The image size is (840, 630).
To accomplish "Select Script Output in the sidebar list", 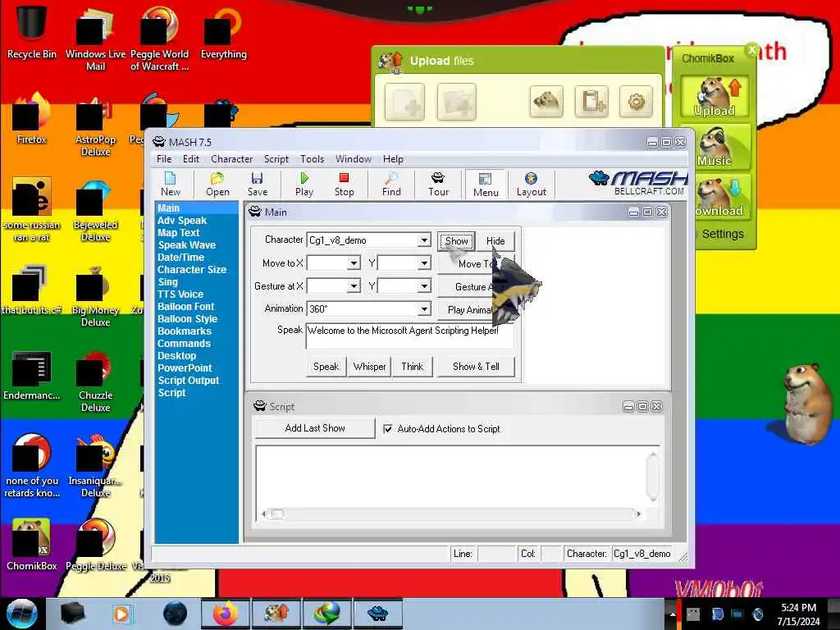I will tap(188, 381).
